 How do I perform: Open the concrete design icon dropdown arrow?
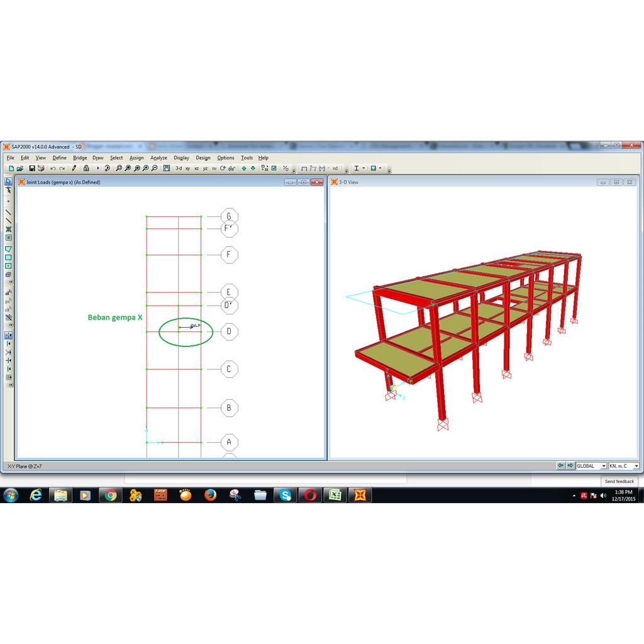(x=380, y=169)
